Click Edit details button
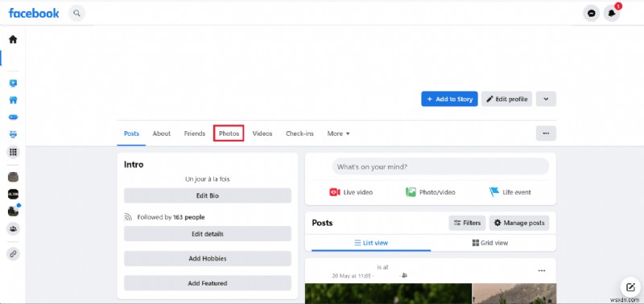 [x=208, y=234]
